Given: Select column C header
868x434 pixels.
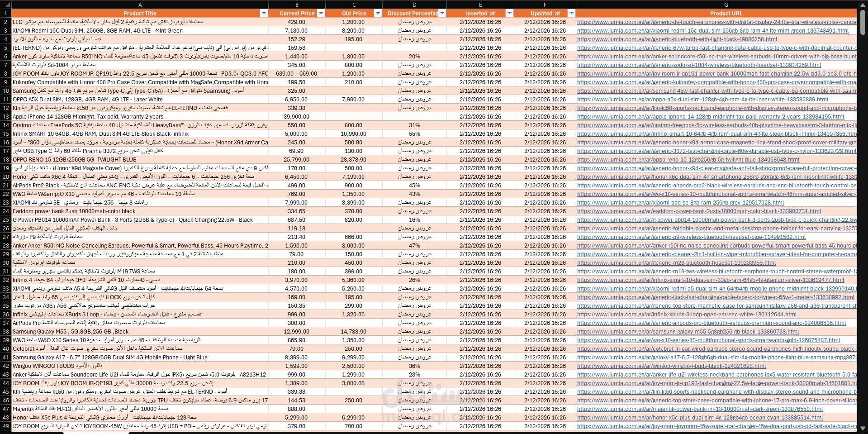Looking at the screenshot, I should (x=354, y=5).
